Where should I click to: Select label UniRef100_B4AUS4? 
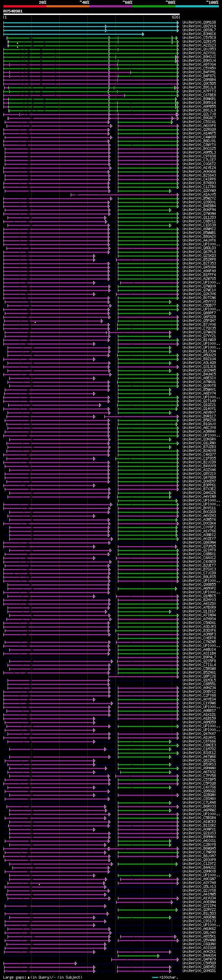click(x=199, y=955)
